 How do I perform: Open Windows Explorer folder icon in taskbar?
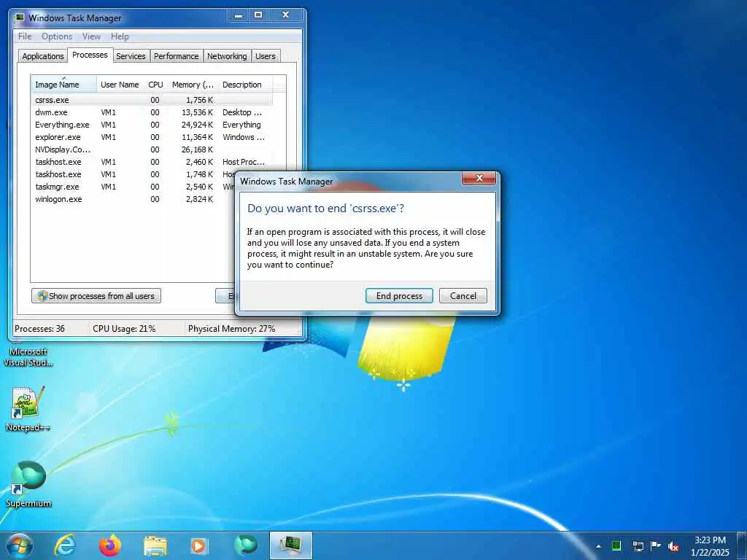pyautogui.click(x=155, y=546)
